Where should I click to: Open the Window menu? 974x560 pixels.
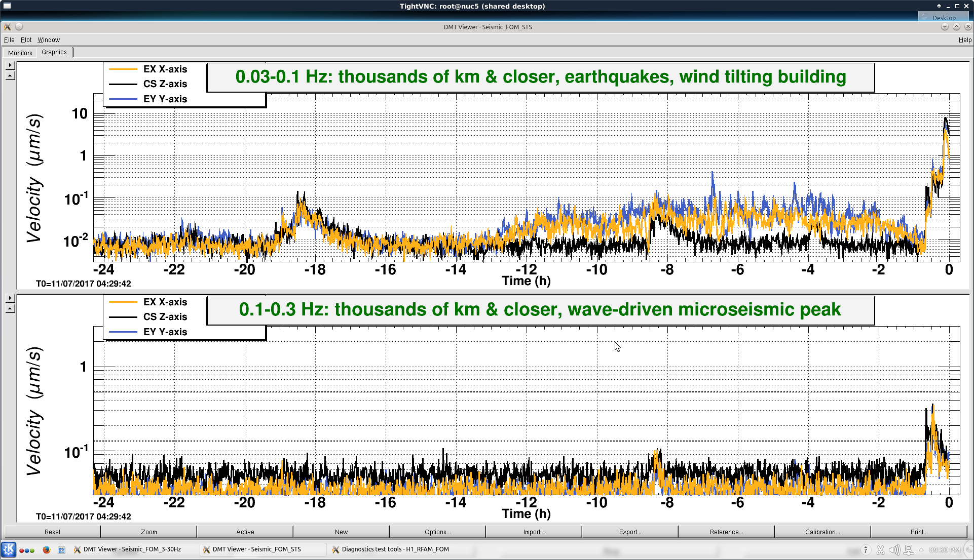(x=49, y=39)
